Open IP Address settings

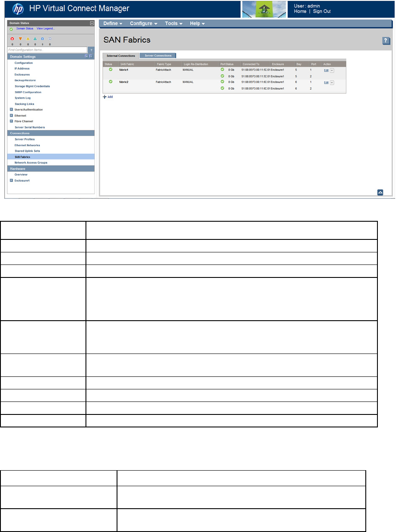(x=22, y=69)
